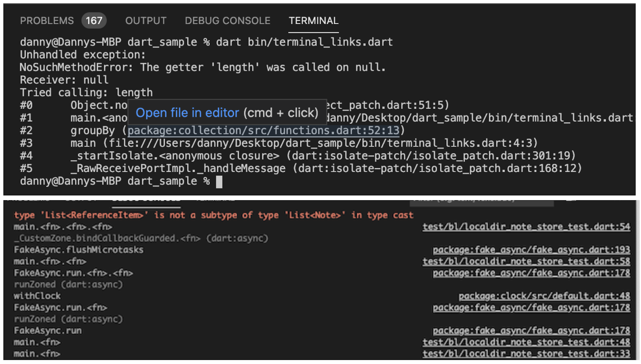Viewport: 641px width, 364px height.
Task: Select the FakeAsync.flushMicrotasks stack frame
Action: [x=79, y=250]
